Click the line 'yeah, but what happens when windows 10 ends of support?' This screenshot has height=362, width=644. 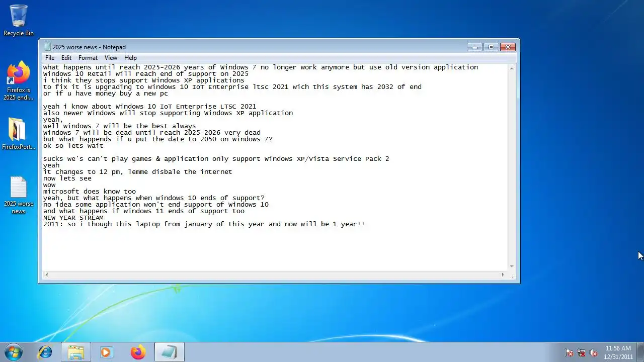(x=154, y=198)
